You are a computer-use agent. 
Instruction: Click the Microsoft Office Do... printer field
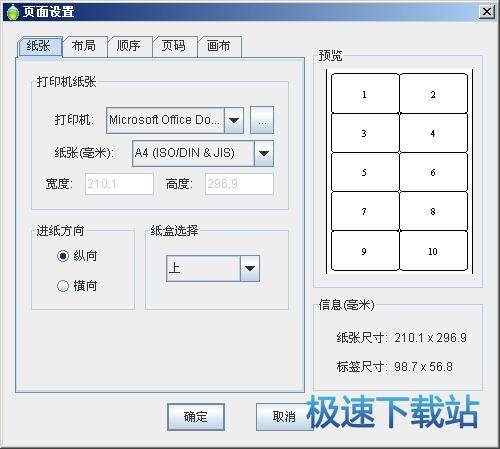click(x=165, y=120)
